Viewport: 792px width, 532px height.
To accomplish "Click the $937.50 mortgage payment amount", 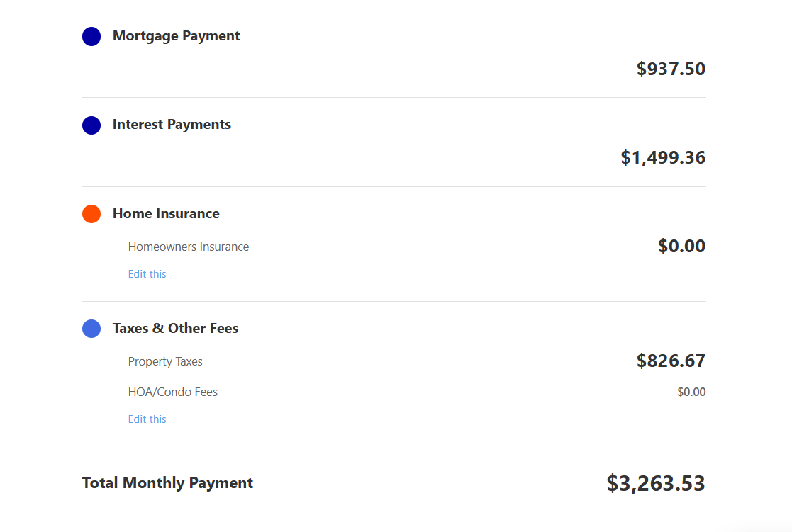I will 671,69.
